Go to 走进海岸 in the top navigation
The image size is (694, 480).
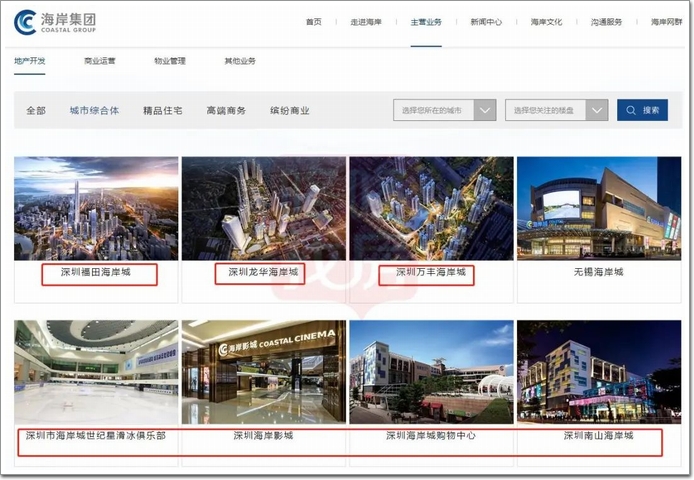tap(367, 21)
